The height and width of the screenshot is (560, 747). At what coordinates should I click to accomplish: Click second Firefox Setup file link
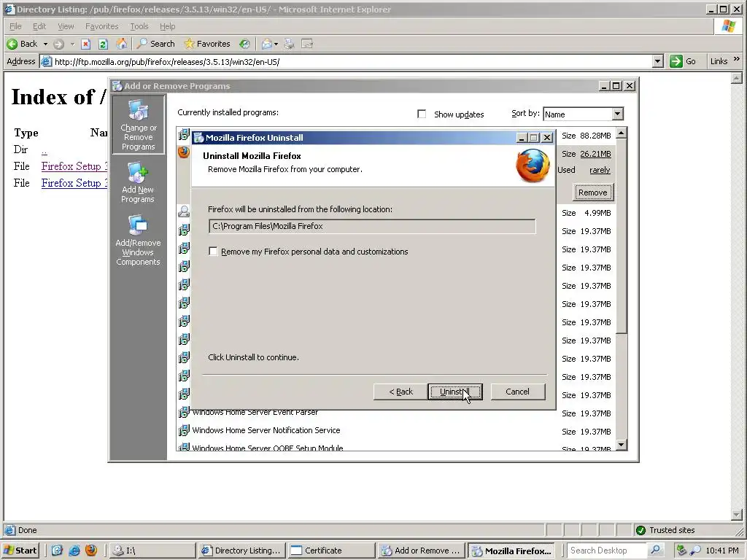[74, 183]
